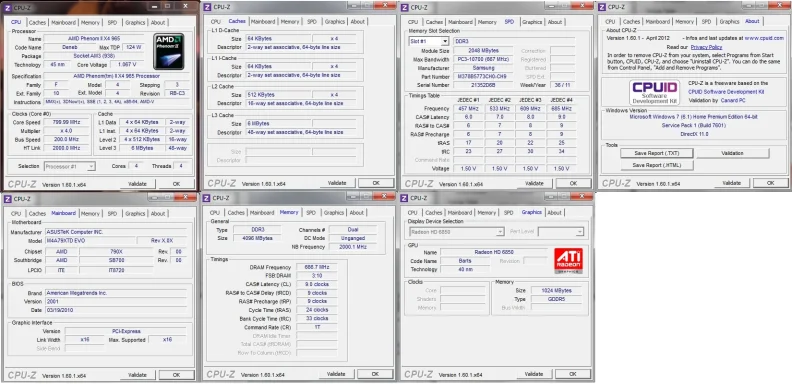The width and height of the screenshot is (792, 384).
Task: Click the '03/19/2010' BIOS date value
Action: pos(116,310)
